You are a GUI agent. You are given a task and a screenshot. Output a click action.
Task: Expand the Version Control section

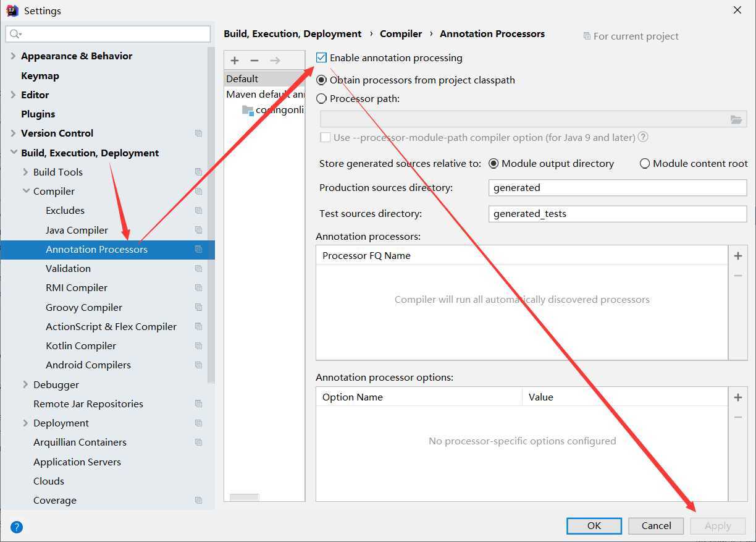point(13,133)
